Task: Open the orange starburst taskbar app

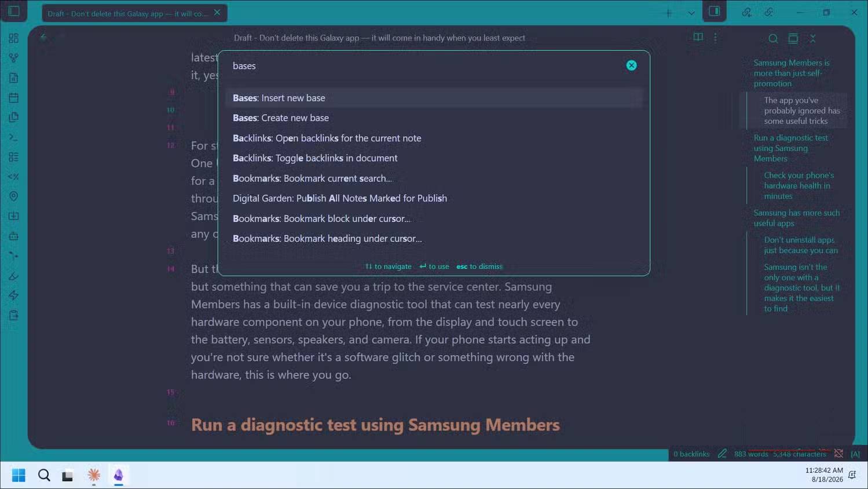Action: point(94,475)
